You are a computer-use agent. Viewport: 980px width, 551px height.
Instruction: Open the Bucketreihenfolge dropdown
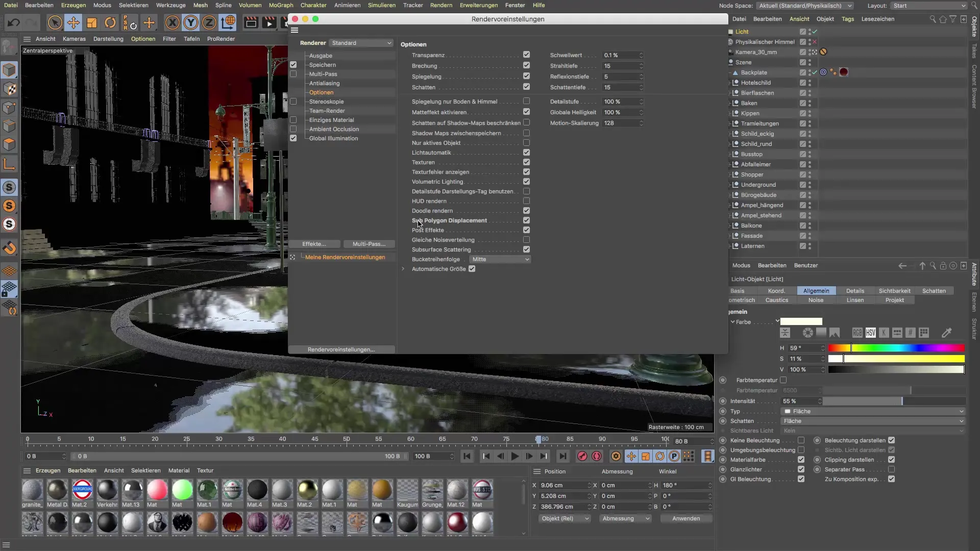[500, 259]
